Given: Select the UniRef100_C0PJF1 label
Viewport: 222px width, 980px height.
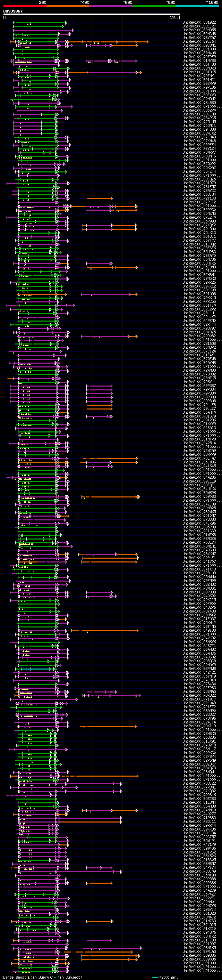Looking at the screenshot, I should click(199, 558).
